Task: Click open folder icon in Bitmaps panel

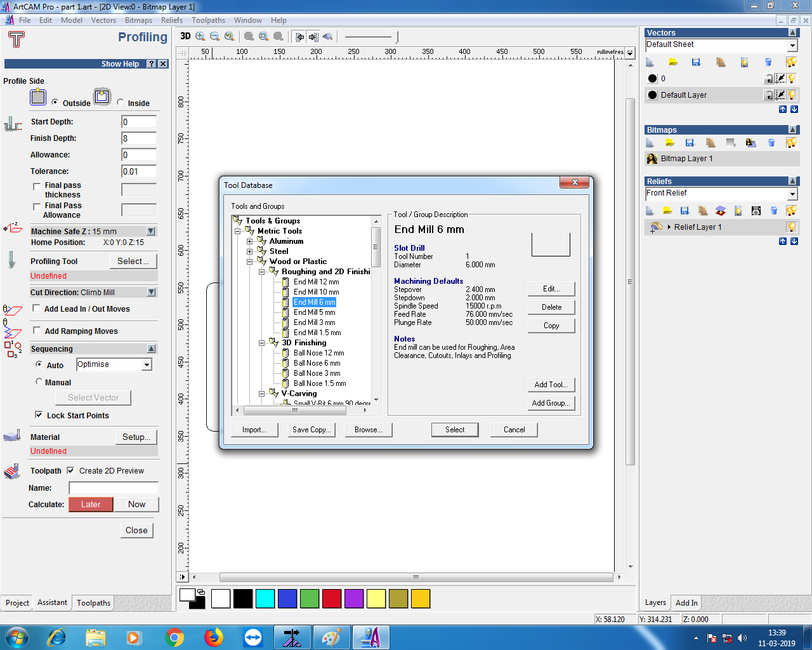Action: [670, 143]
